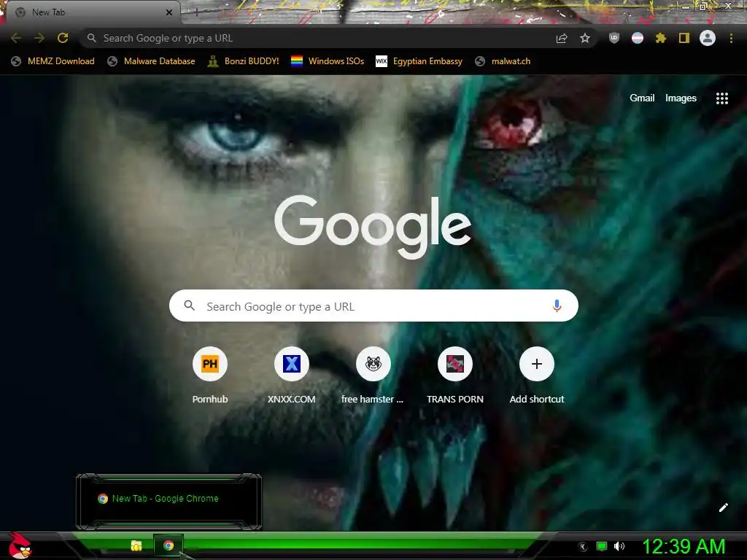Open the MEMZ Download bookmark

[53, 61]
